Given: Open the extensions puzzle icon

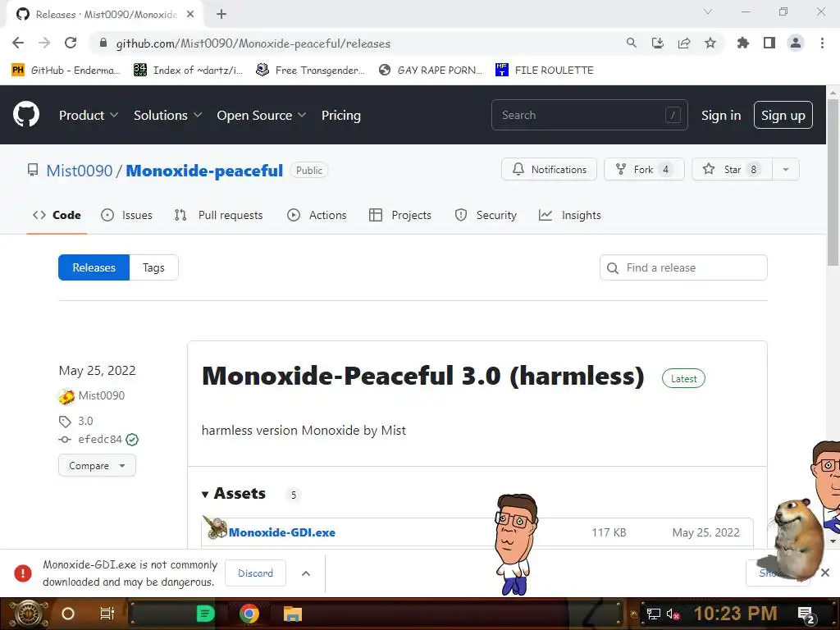Looking at the screenshot, I should click(743, 43).
